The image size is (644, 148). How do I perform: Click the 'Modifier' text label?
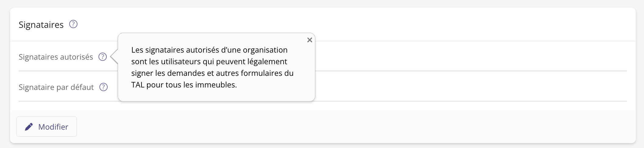[53, 127]
